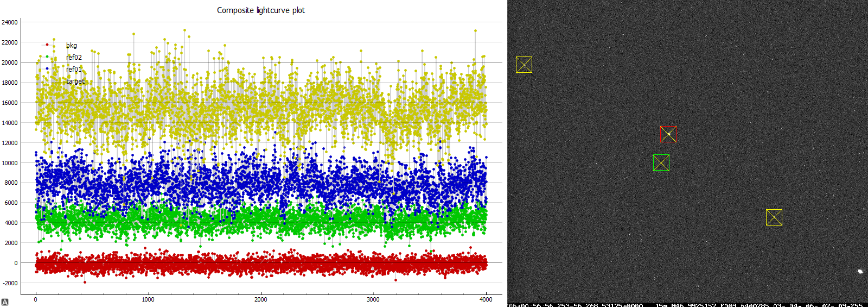Select the yellow aperture box at lower right
Screen dimensions: 868x307
coord(774,217)
